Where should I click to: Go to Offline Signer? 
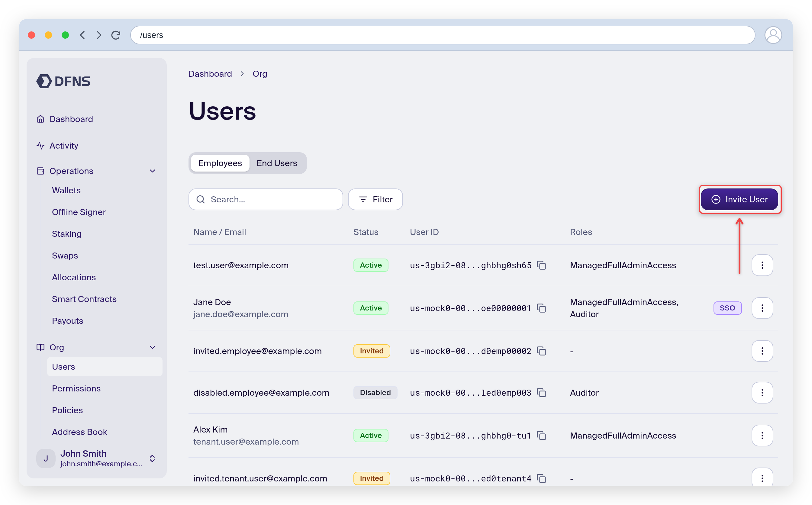click(x=79, y=212)
